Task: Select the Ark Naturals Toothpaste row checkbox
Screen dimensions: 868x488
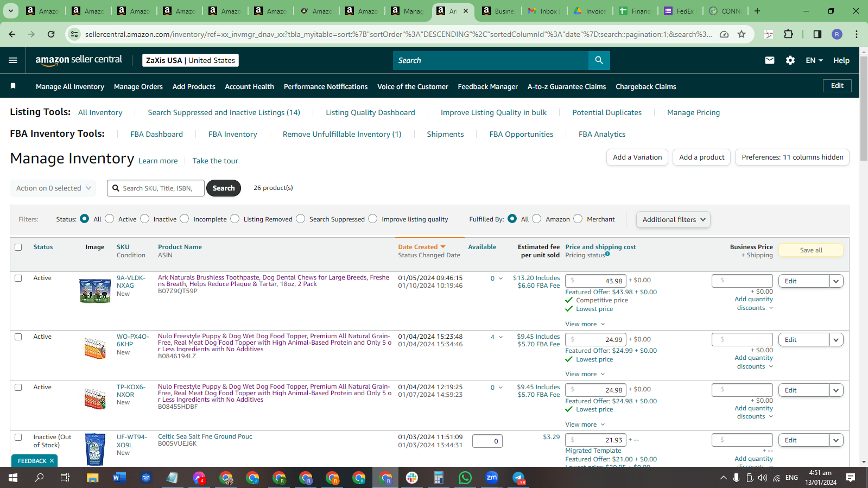Action: click(18, 278)
